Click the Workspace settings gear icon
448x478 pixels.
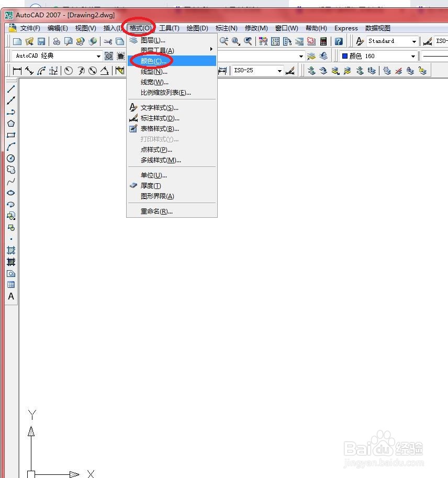(109, 56)
